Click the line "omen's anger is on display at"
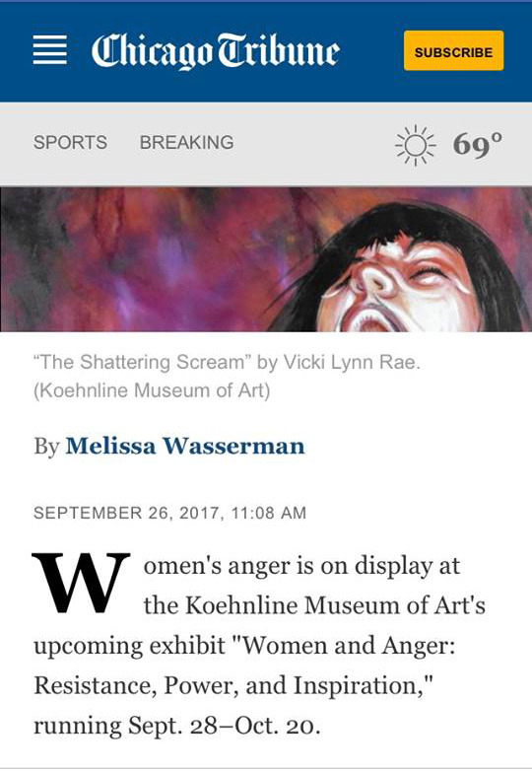 (x=301, y=567)
